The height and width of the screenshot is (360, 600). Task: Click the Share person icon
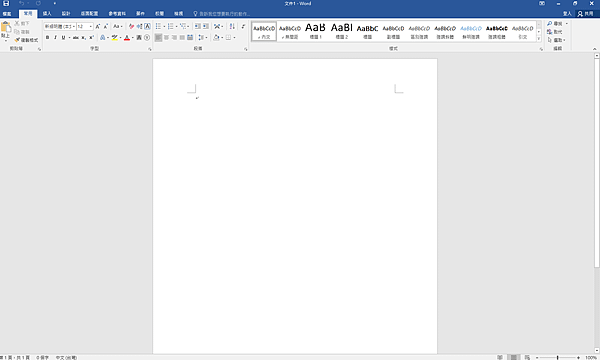tap(580, 14)
